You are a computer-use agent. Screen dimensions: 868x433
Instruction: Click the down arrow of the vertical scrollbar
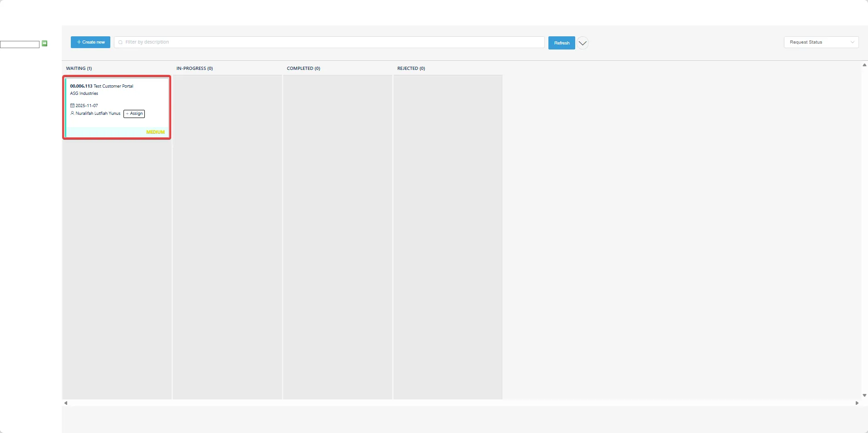(864, 395)
